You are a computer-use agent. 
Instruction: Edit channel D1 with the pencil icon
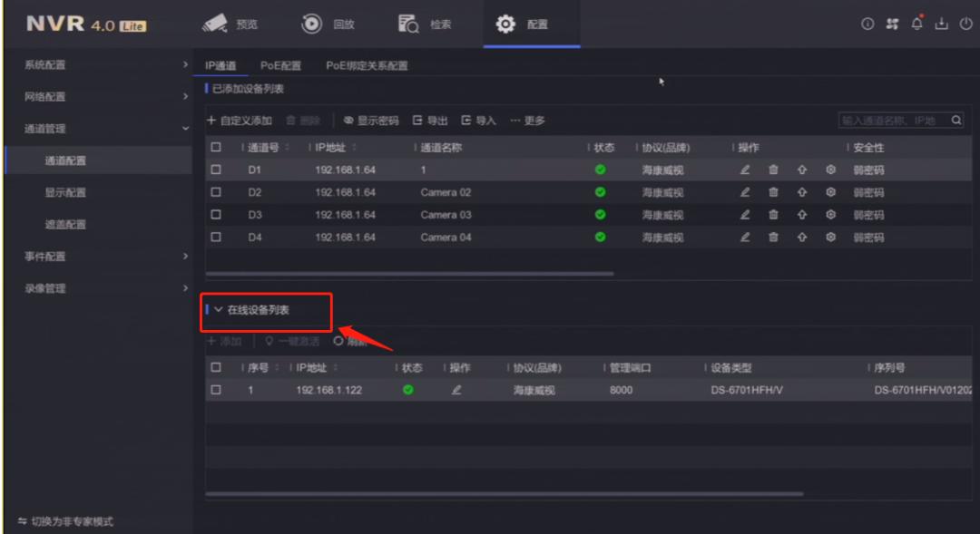coord(744,169)
